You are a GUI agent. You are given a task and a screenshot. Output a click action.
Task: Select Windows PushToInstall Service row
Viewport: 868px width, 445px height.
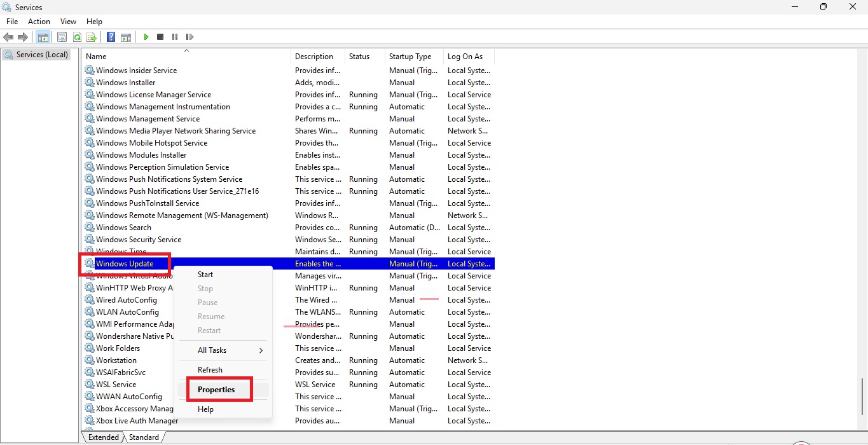click(289, 203)
